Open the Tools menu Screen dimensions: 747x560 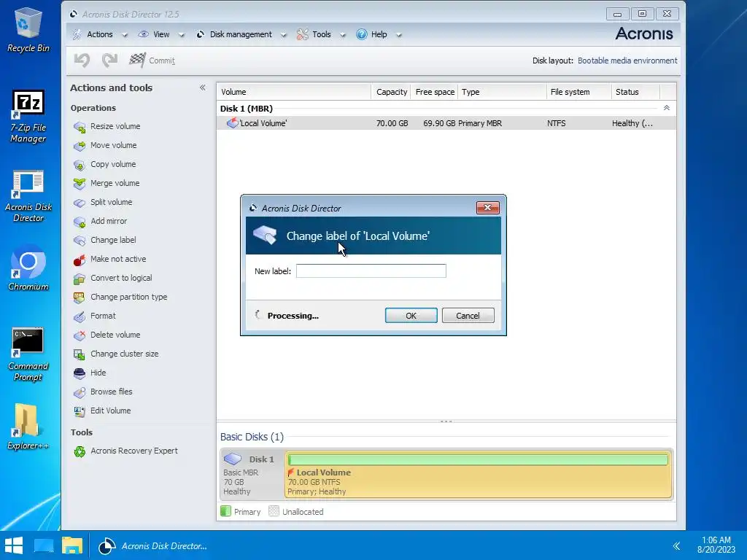click(314, 34)
